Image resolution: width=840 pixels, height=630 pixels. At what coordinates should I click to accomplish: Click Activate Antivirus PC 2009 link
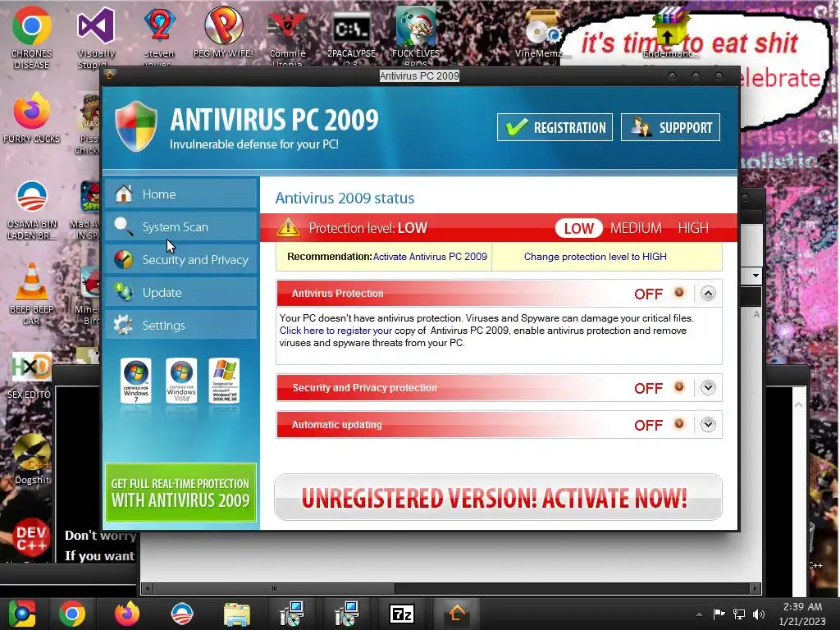click(430, 257)
